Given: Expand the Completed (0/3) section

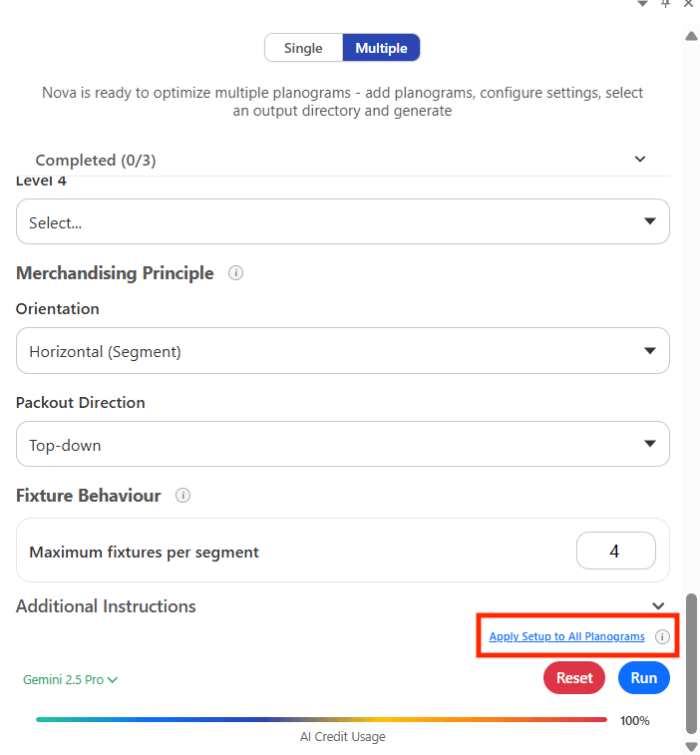Looking at the screenshot, I should click(x=640, y=160).
